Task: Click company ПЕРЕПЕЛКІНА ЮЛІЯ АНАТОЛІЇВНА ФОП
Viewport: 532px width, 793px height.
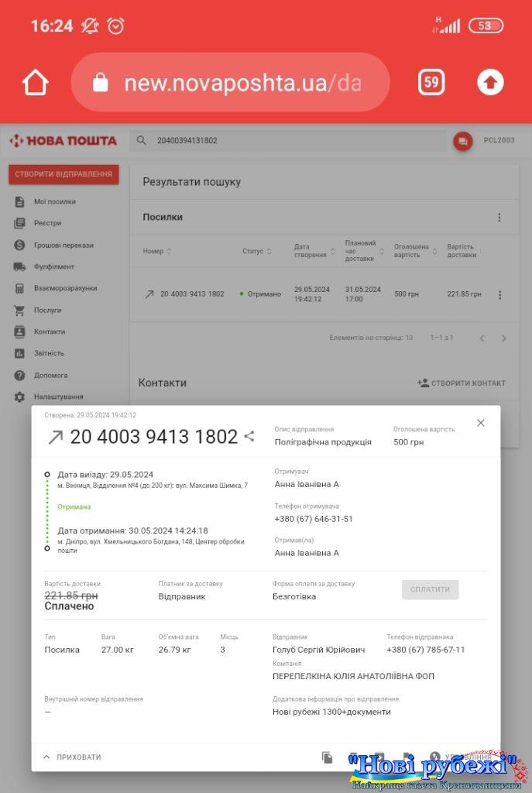Action: (x=353, y=676)
